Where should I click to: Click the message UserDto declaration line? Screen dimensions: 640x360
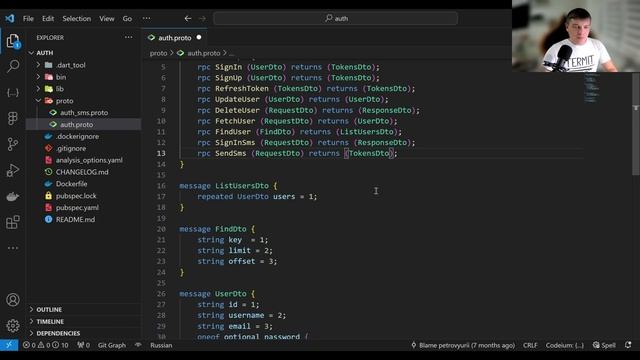(x=217, y=293)
